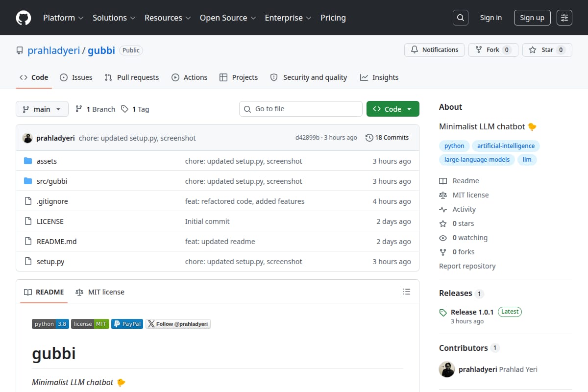Image resolution: width=588 pixels, height=392 pixels.
Task: Fork the repository with Fork button
Action: point(493,50)
